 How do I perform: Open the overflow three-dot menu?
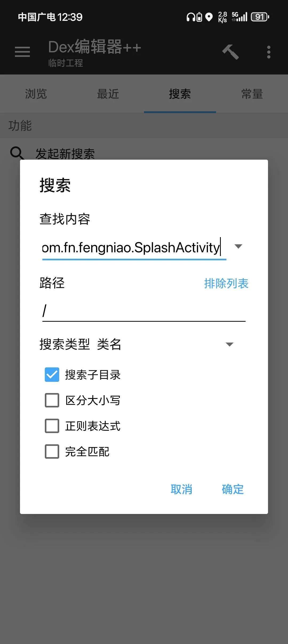pos(269,52)
